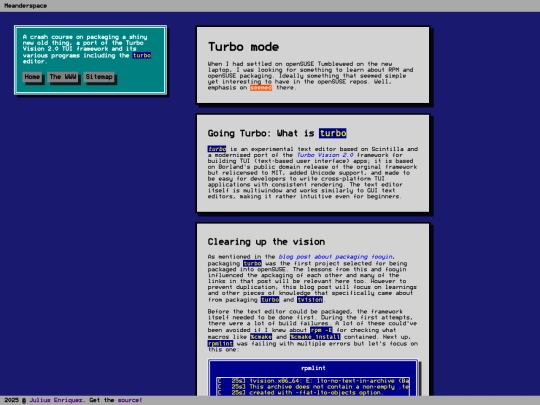
Task: Open blog post about packaging fooyin link
Action: (x=336, y=257)
